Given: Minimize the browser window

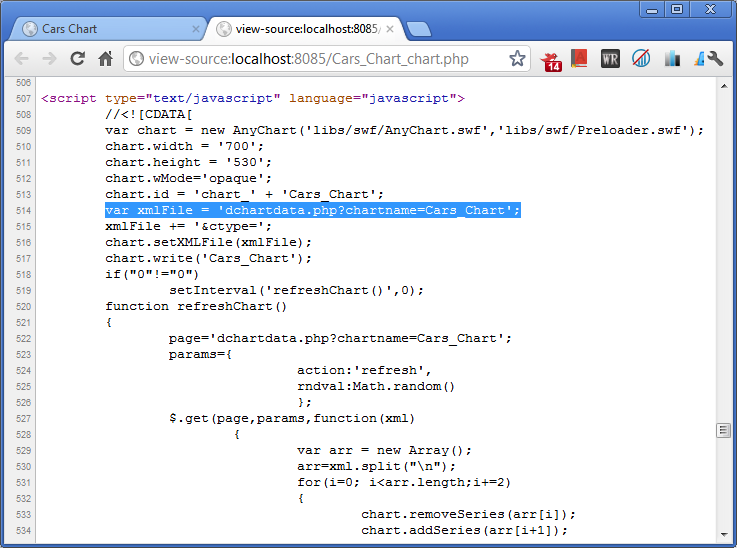Looking at the screenshot, I should (652, 9).
